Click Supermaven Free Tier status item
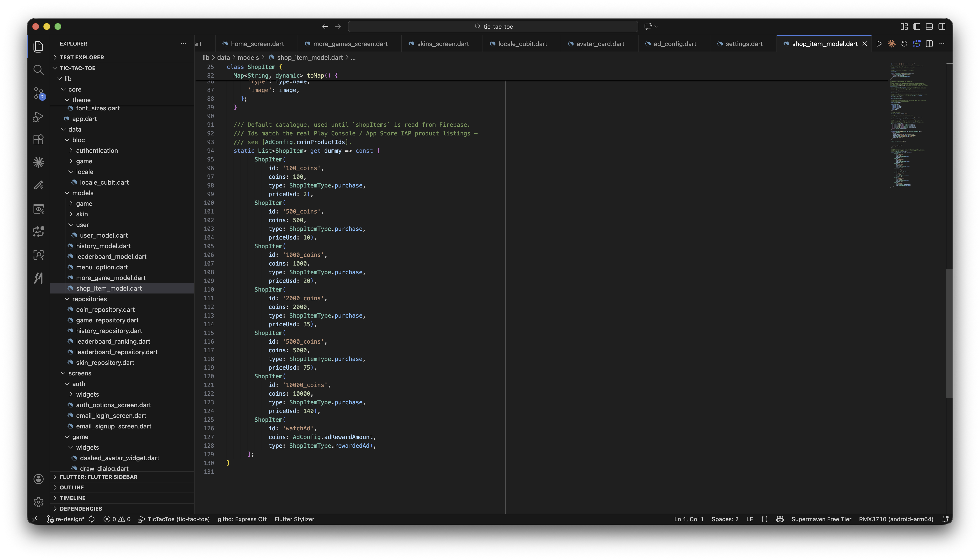 click(x=821, y=519)
